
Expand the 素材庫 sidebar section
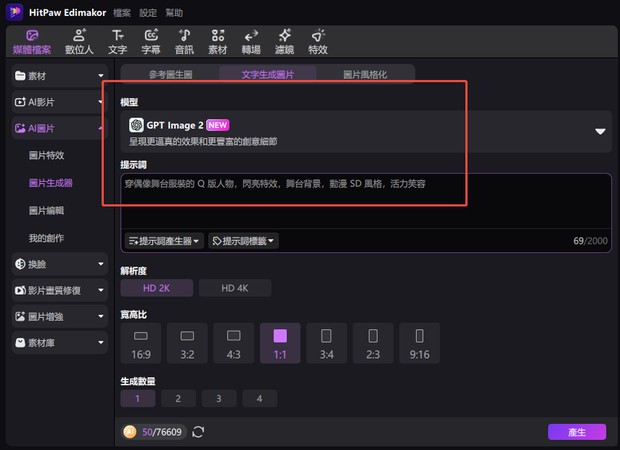click(60, 342)
